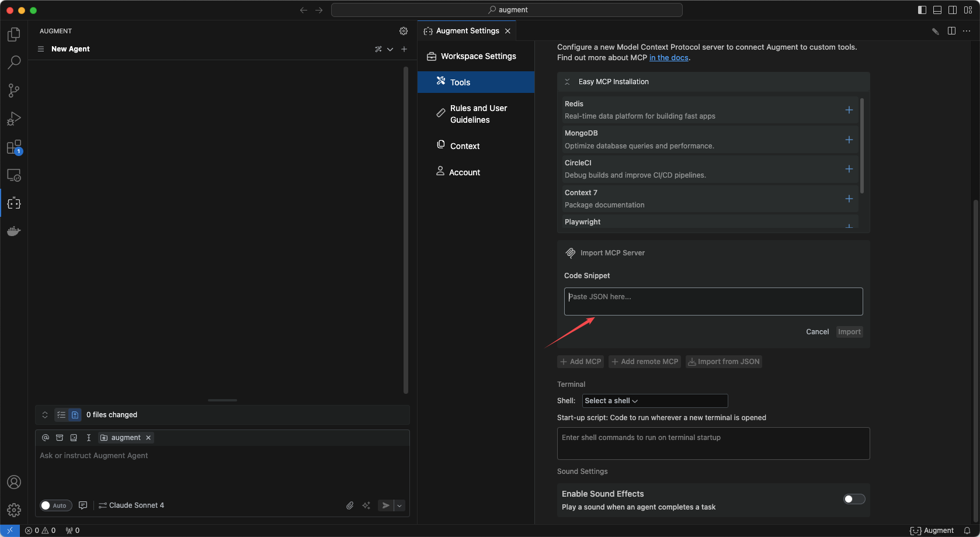Open the Docker view in activity bar

click(14, 231)
